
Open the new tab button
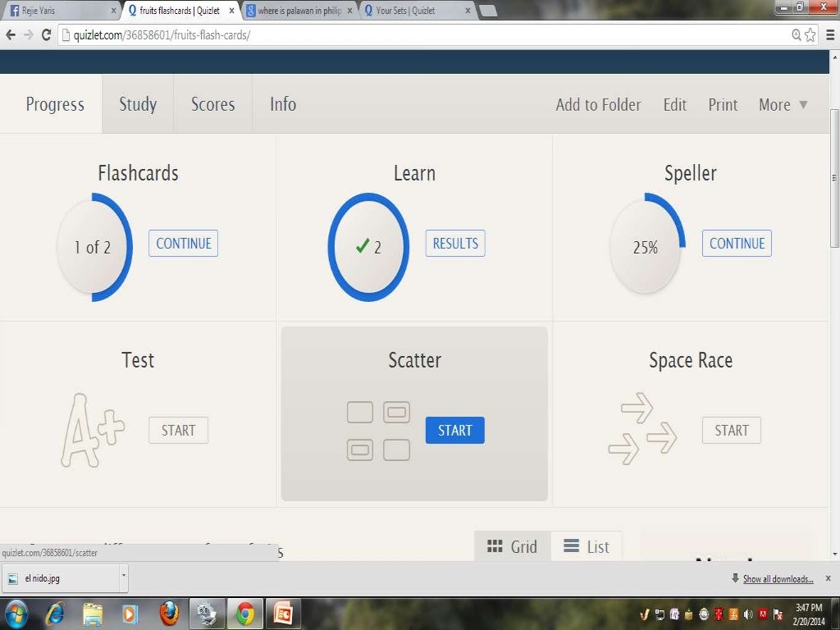click(488, 11)
